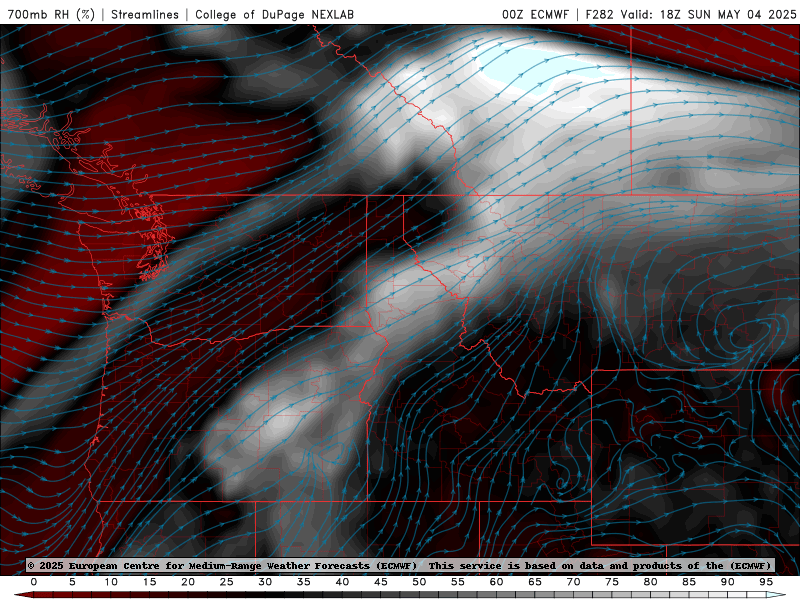Click the '700mb RH (%)' title text
800x600 pixels.
tap(51, 14)
